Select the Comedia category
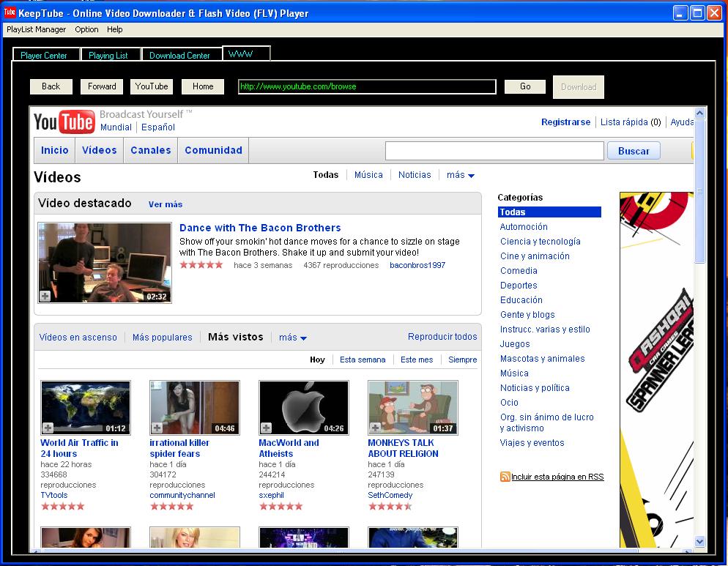This screenshot has height=566, width=728. point(519,271)
